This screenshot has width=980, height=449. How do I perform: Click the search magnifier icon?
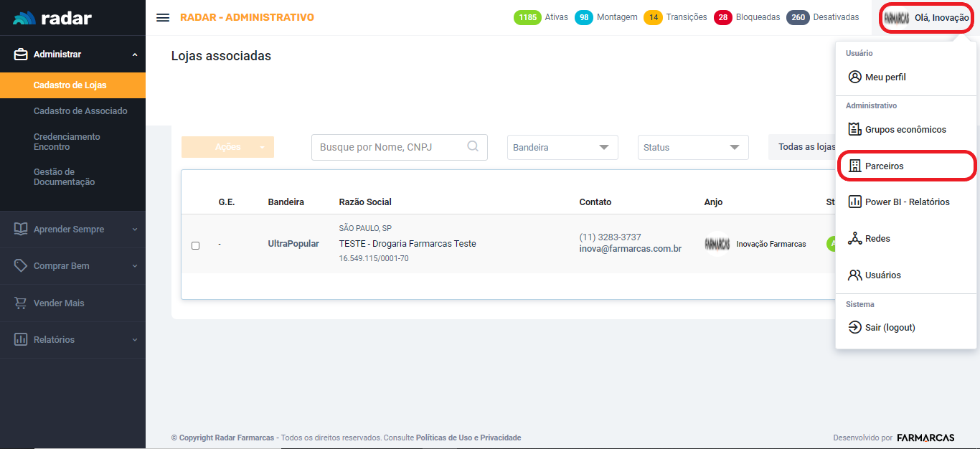pos(473,146)
